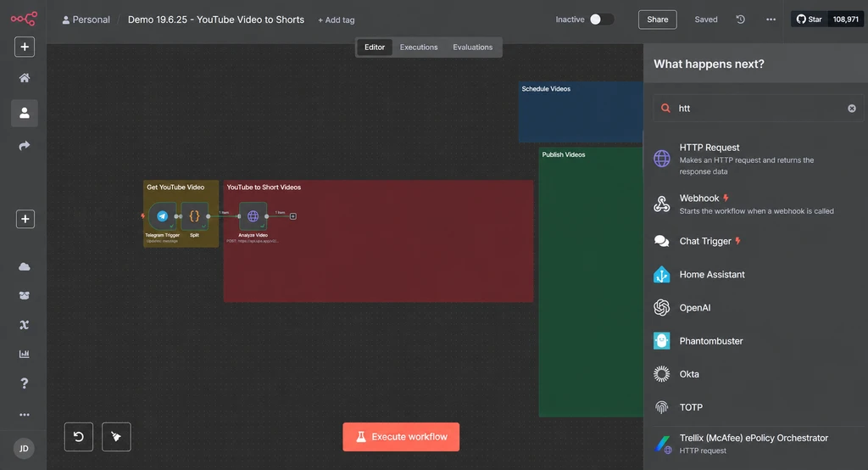This screenshot has height=470, width=868.
Task: Click the workflow title Demo 19.6.25
Action: [x=216, y=20]
